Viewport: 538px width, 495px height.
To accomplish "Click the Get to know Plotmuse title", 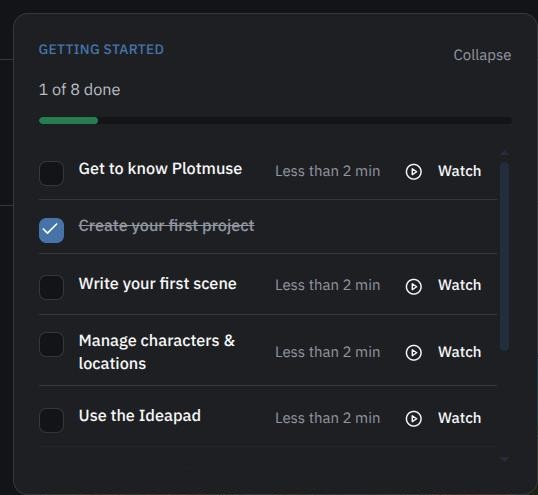I will tap(160, 168).
